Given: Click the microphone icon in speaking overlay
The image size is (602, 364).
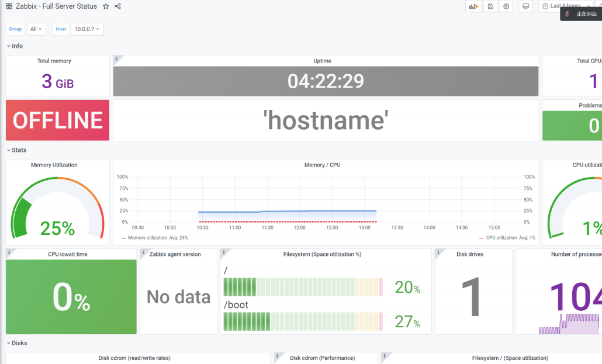Looking at the screenshot, I should coord(568,14).
